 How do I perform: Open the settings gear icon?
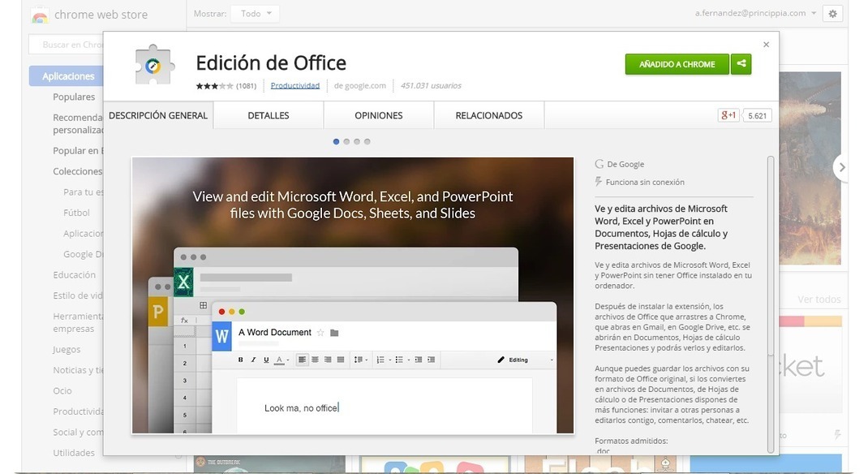tap(832, 14)
